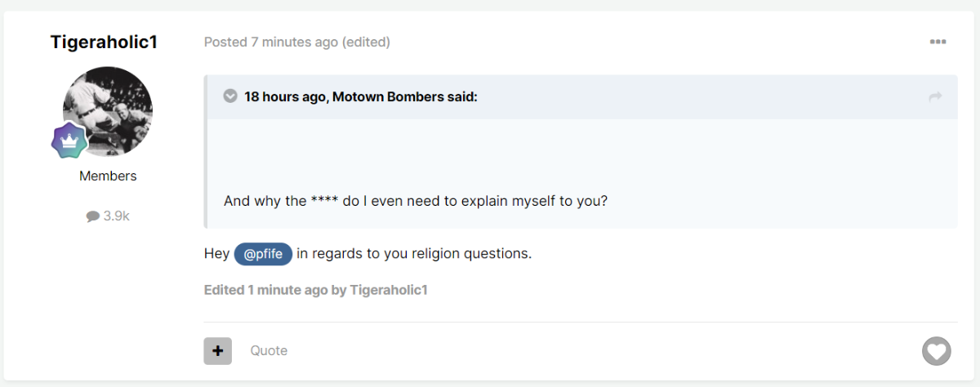This screenshot has width=980, height=387.
Task: React to post with heart icon
Action: tap(937, 351)
